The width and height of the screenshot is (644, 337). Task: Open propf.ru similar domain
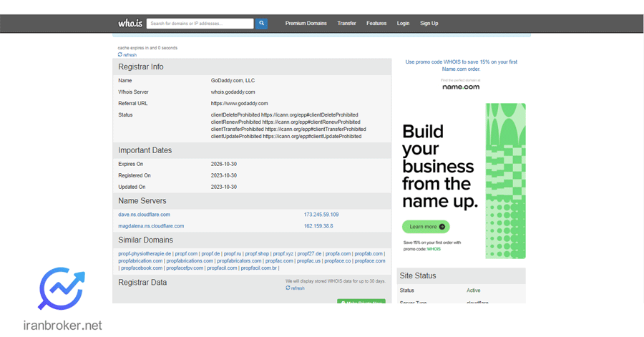[x=233, y=254]
